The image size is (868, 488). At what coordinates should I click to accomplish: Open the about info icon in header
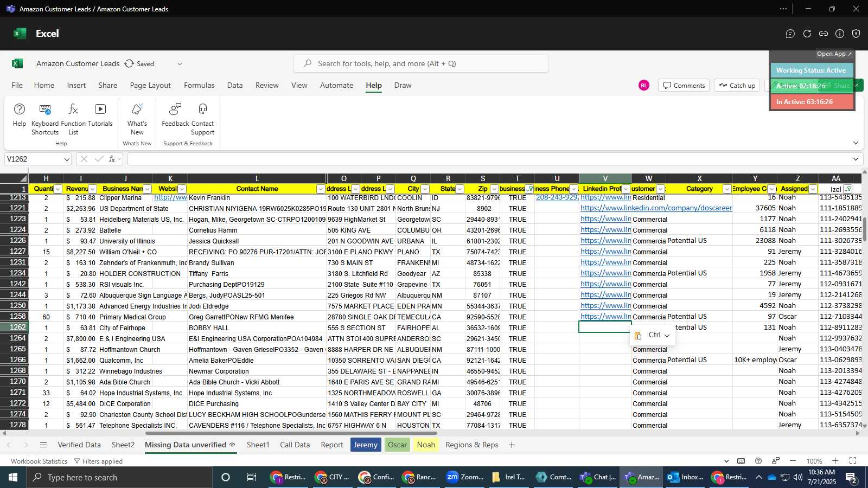840,34
